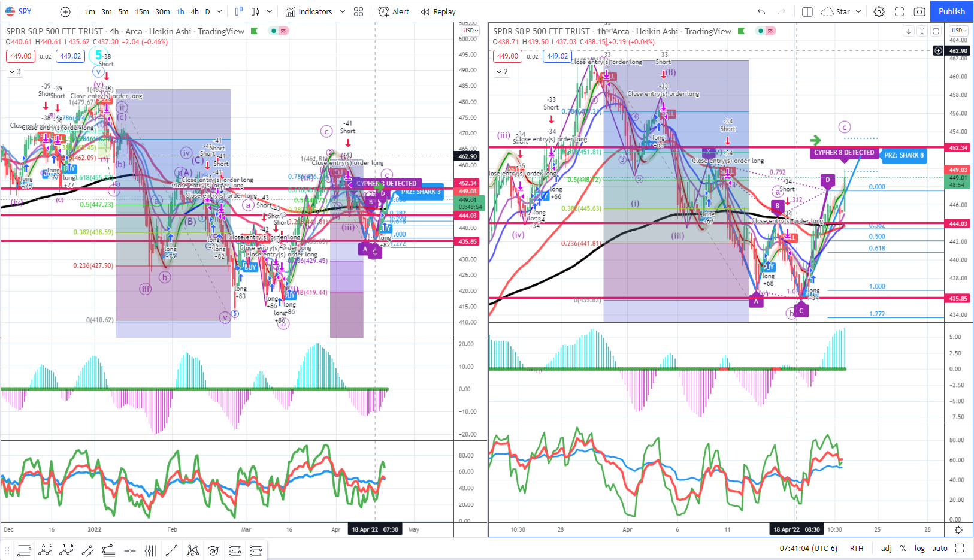
Task: Click the right chart axis settings gear
Action: click(x=958, y=530)
